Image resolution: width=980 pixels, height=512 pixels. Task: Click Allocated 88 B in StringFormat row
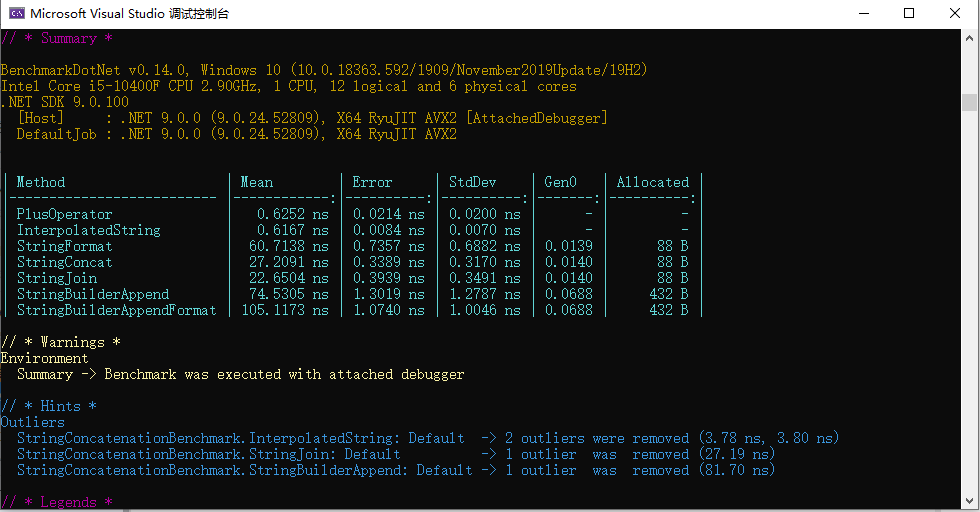(672, 246)
